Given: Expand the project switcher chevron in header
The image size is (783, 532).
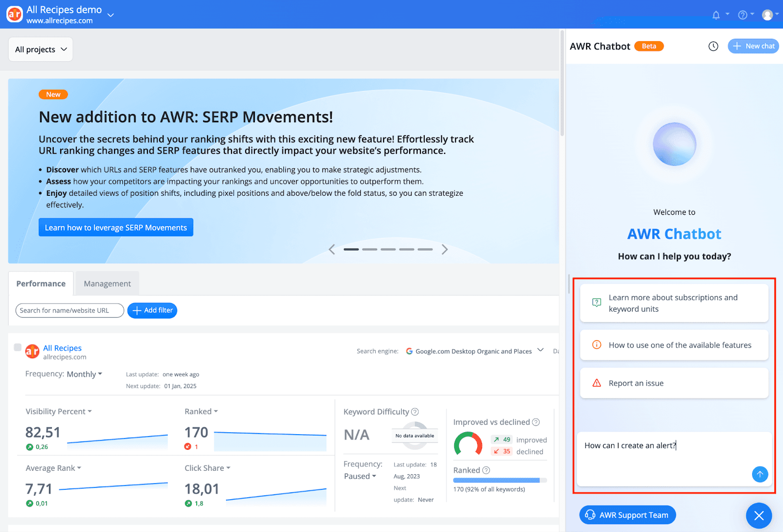Looking at the screenshot, I should click(x=111, y=15).
